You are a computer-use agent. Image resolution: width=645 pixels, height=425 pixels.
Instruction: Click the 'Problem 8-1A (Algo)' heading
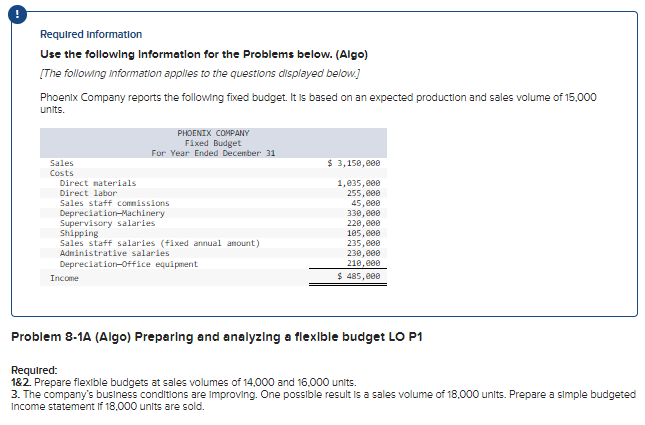217,337
